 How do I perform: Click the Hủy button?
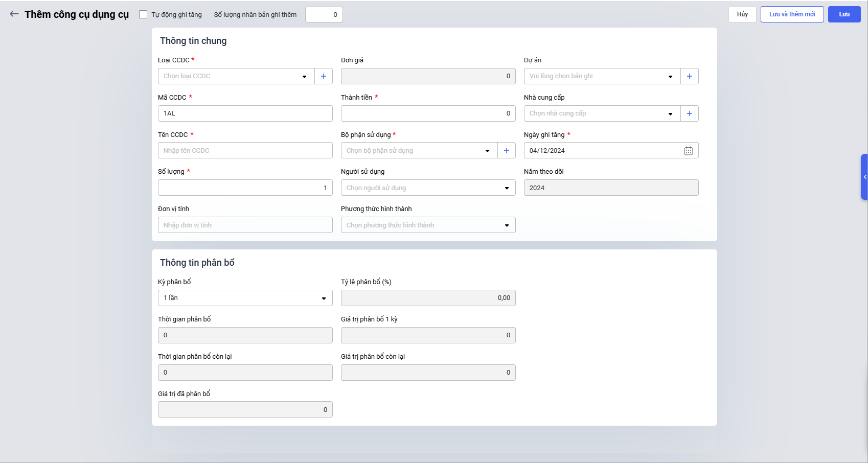pyautogui.click(x=742, y=14)
